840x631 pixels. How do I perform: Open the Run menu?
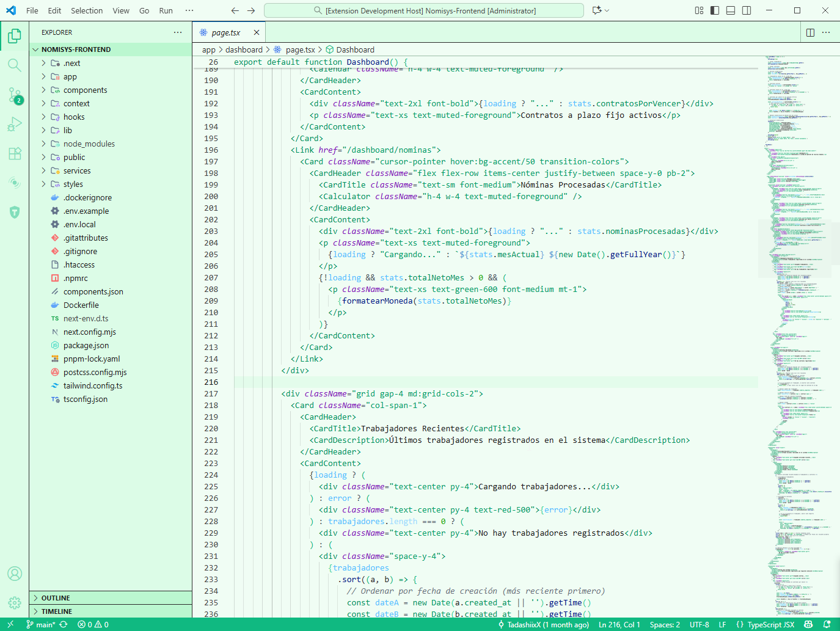pos(166,10)
